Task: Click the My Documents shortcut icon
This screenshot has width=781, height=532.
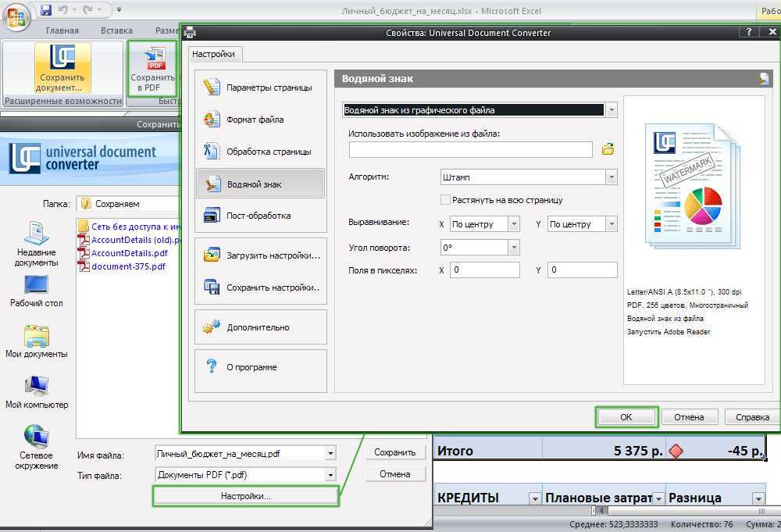Action: point(37,336)
